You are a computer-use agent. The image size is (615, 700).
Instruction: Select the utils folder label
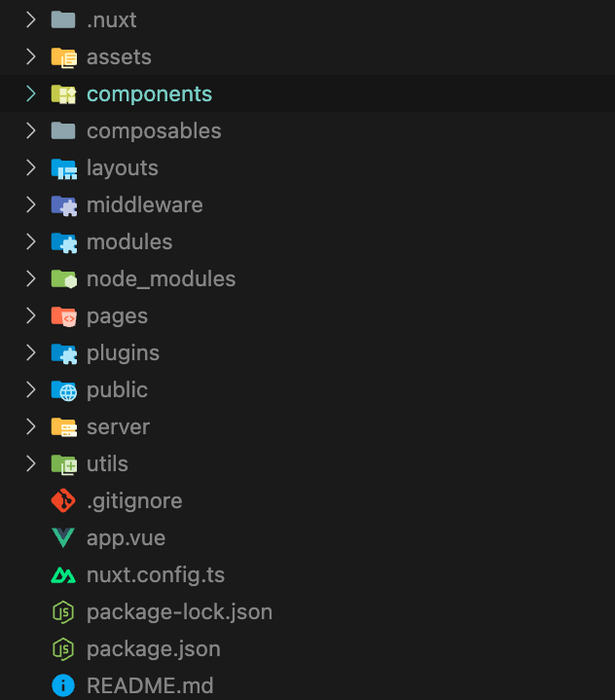click(107, 464)
